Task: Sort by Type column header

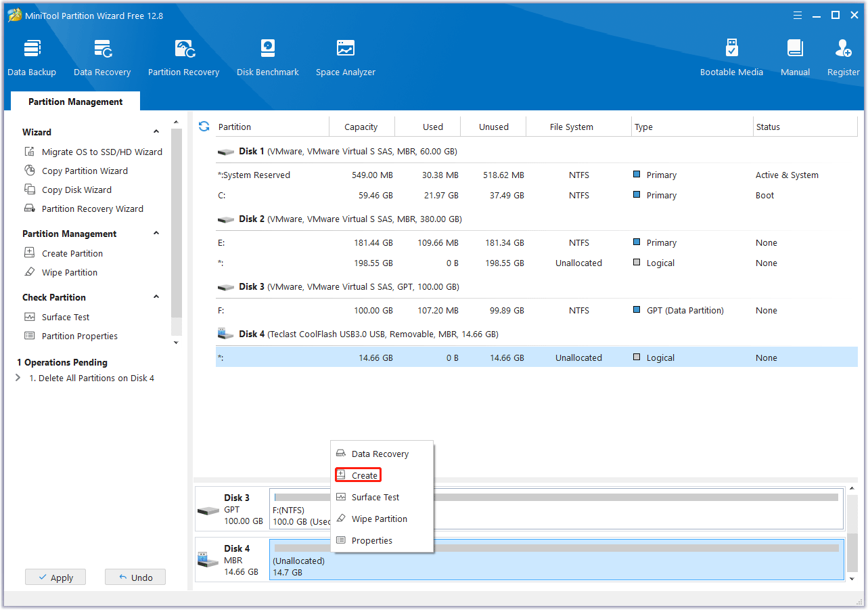Action: (x=692, y=127)
